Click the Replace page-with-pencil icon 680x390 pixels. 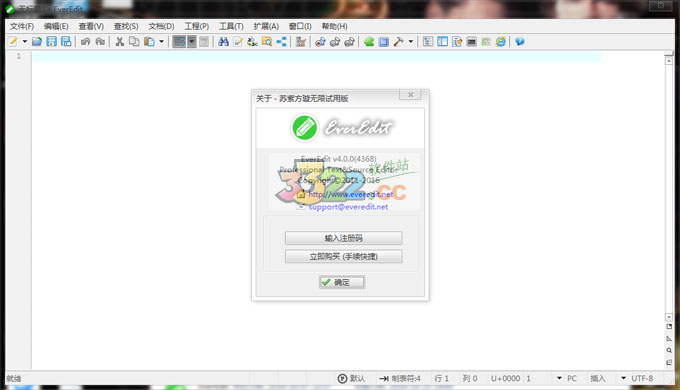click(x=238, y=42)
